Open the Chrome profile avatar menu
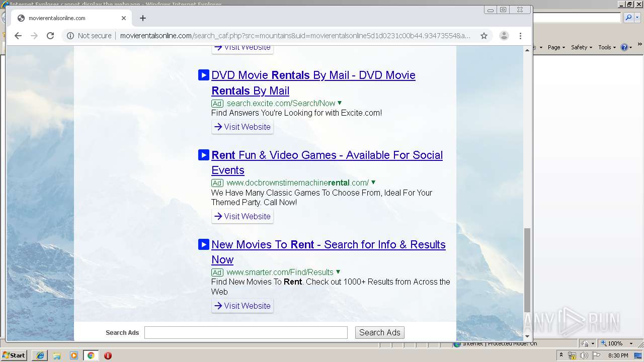Image resolution: width=644 pixels, height=362 pixels. [504, 36]
